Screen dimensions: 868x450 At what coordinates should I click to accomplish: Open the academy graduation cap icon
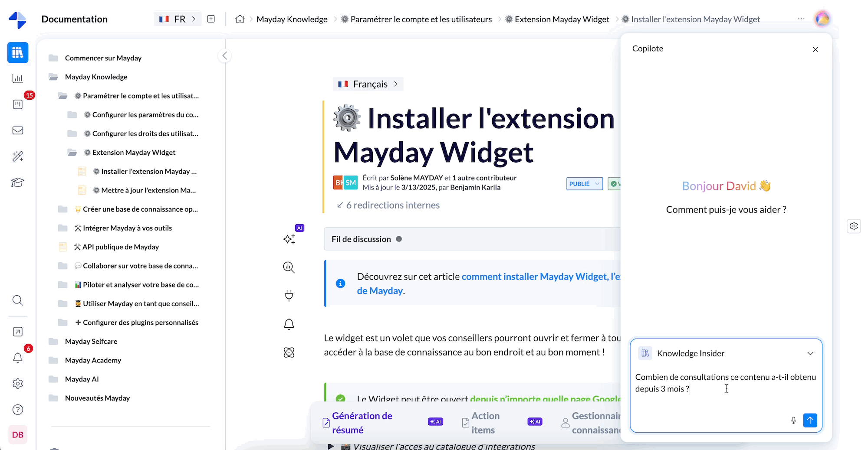(x=18, y=183)
